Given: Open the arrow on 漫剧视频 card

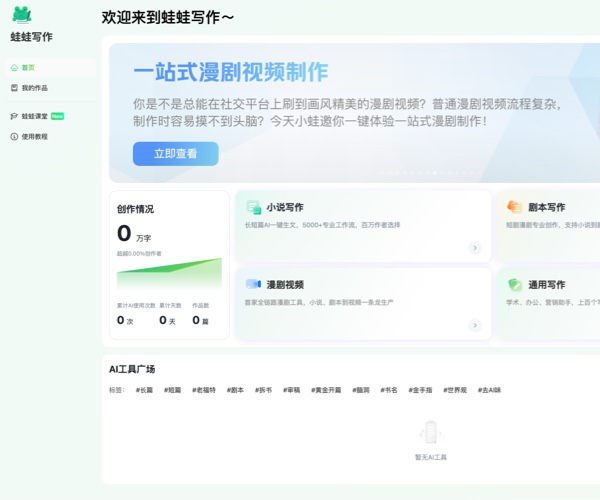Looking at the screenshot, I should tap(475, 325).
